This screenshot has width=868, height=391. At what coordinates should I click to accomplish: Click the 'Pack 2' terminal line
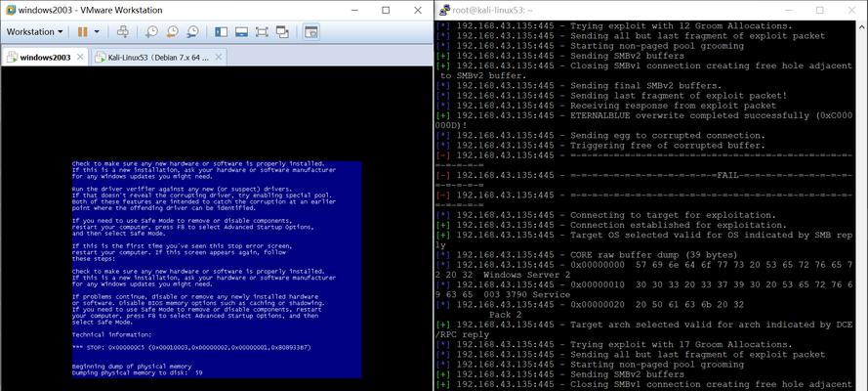coord(506,315)
